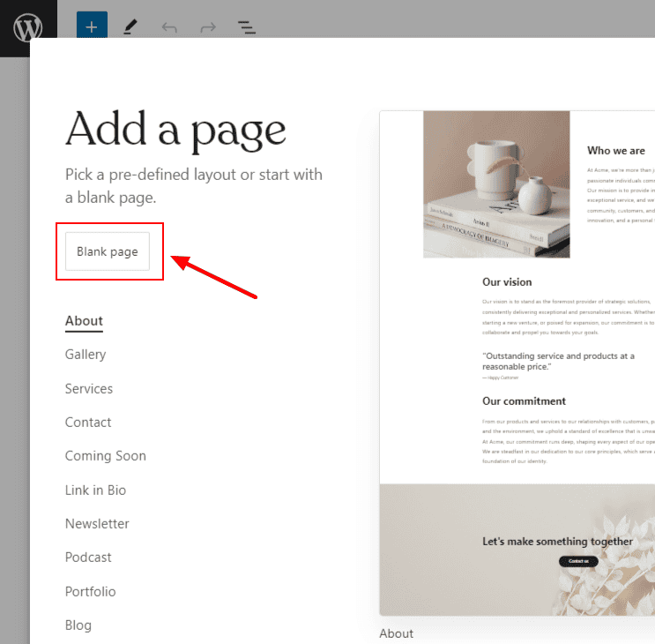Select the Coming Soon layout category
655x644 pixels.
click(106, 455)
